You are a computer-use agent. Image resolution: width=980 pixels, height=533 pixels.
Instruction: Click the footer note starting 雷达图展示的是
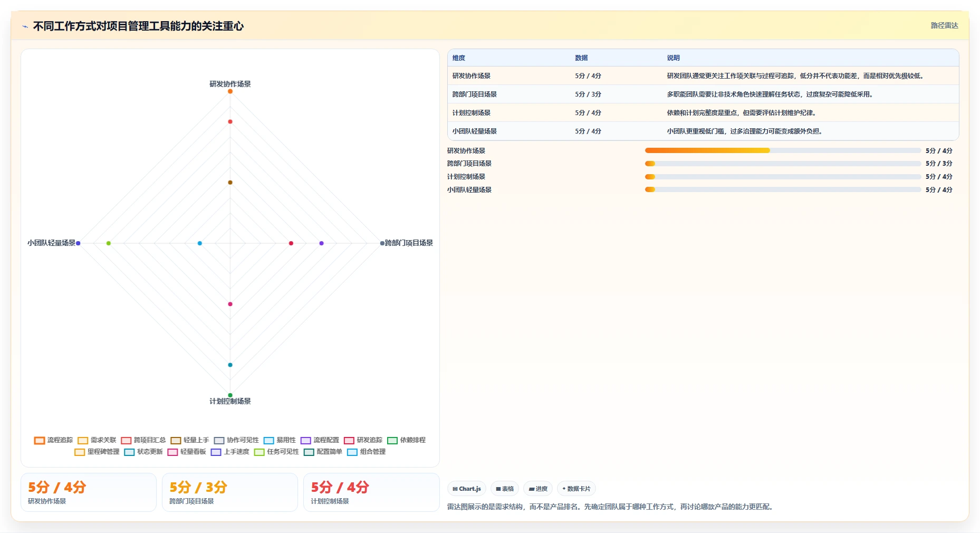pos(611,507)
